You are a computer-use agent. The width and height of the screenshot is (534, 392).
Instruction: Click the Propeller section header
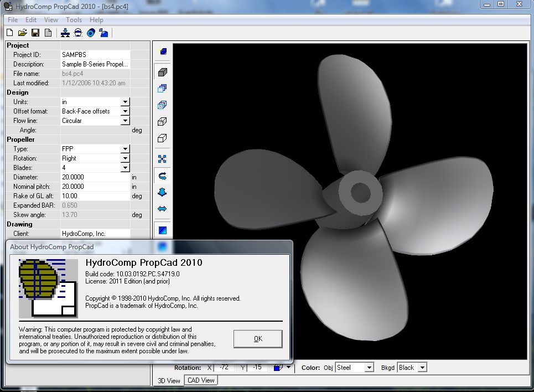coord(20,140)
